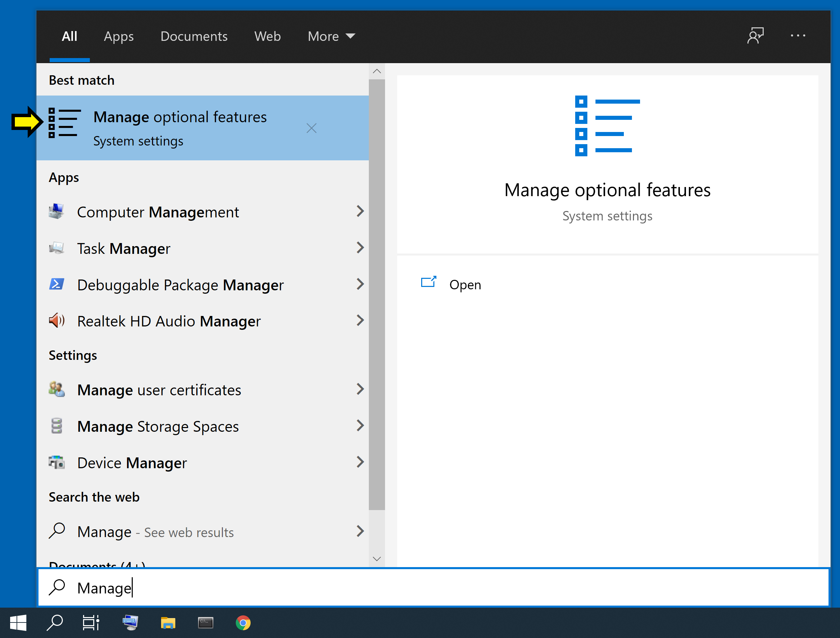Open the three-dots options menu

tap(798, 36)
